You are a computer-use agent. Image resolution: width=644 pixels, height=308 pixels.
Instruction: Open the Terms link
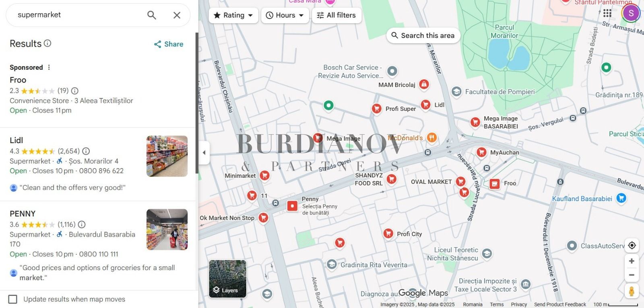(497, 304)
